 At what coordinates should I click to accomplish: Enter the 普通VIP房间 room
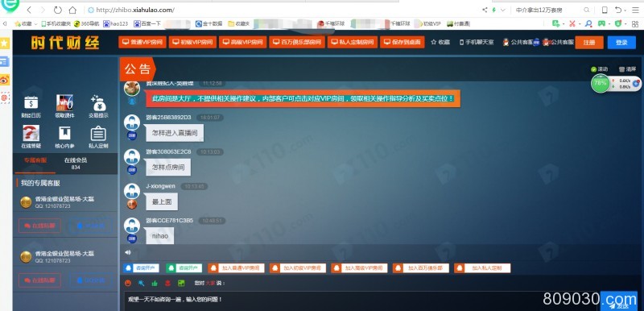pos(142,42)
